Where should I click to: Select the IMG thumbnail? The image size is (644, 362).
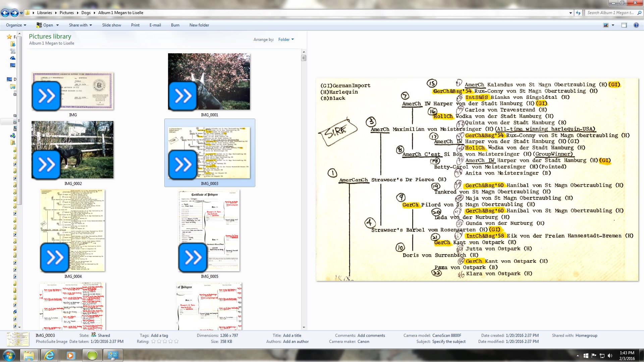tap(73, 91)
